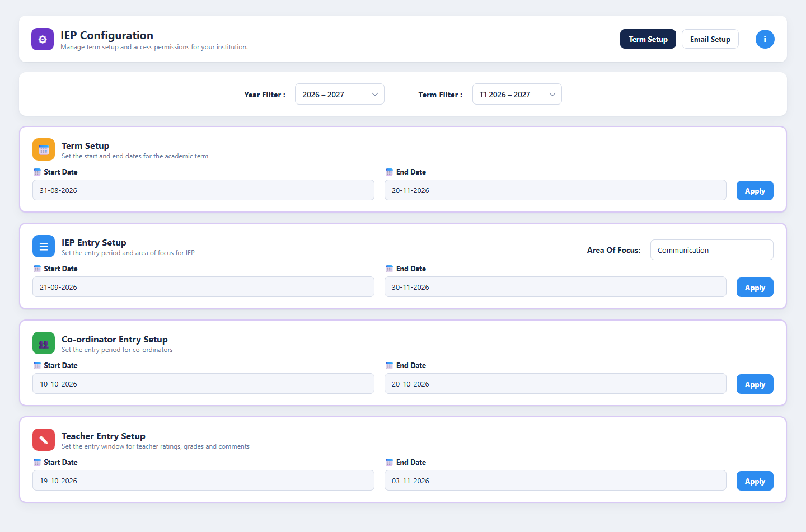The height and width of the screenshot is (532, 806).
Task: Apply the Term Setup dates
Action: click(x=755, y=191)
